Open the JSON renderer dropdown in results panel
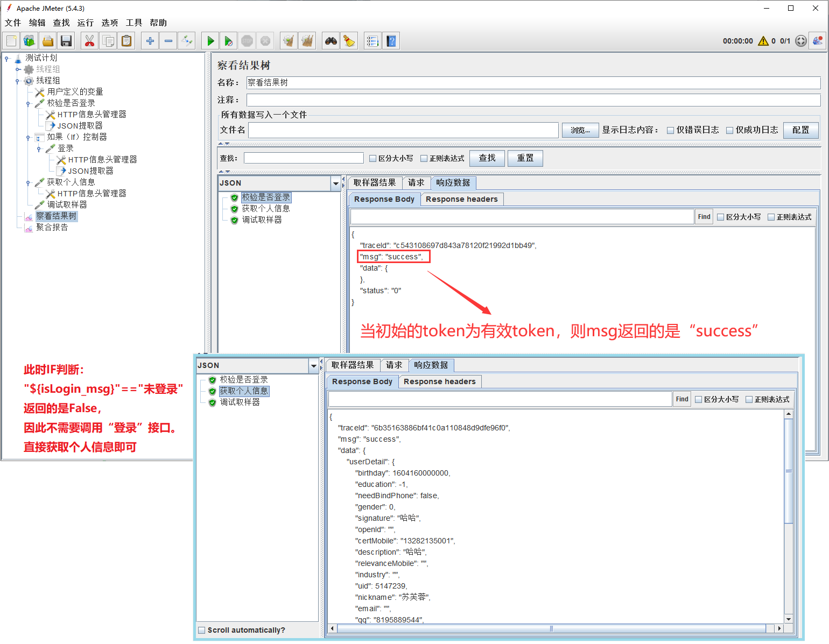The width and height of the screenshot is (829, 644). (x=336, y=183)
